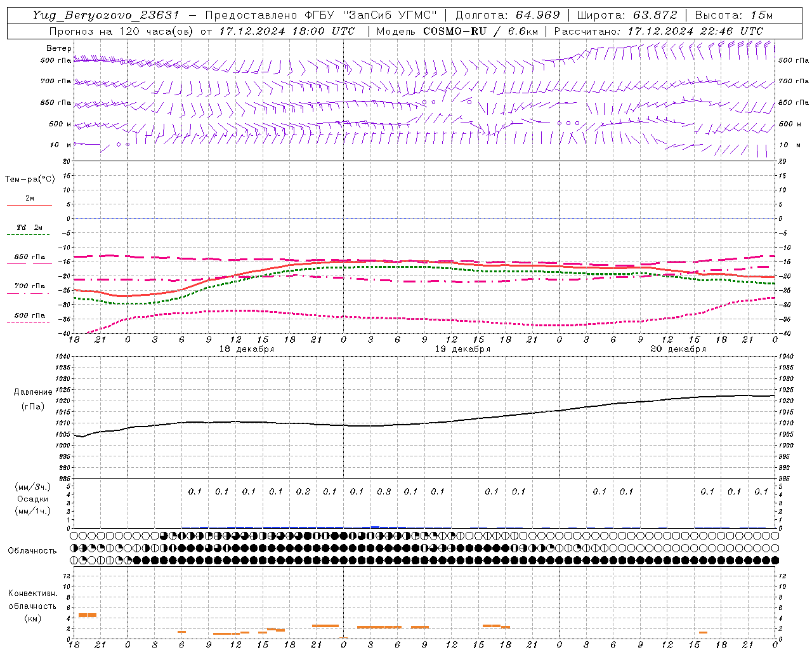Click the '20 декабря' date label
812x650 pixels.
[x=678, y=349]
